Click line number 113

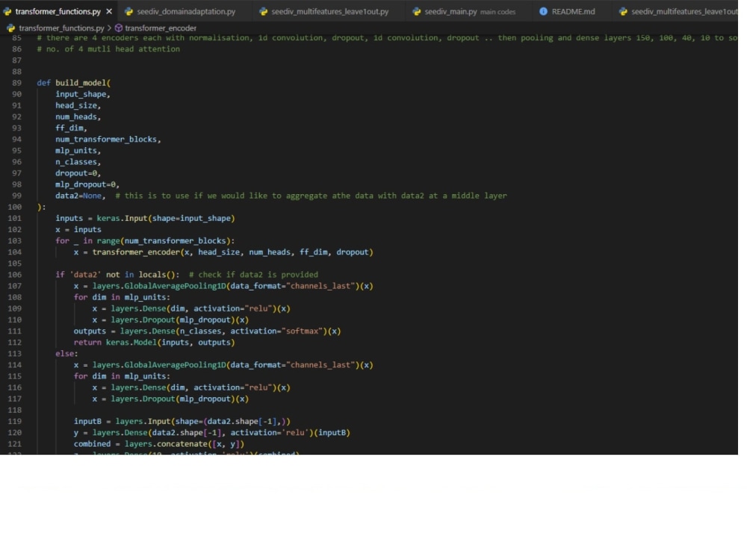pyautogui.click(x=15, y=354)
